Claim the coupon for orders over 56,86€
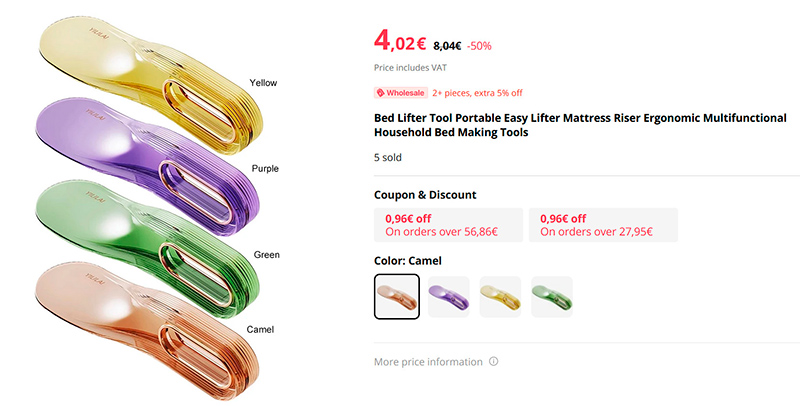Viewport: 800px width, 406px height. coord(448,225)
